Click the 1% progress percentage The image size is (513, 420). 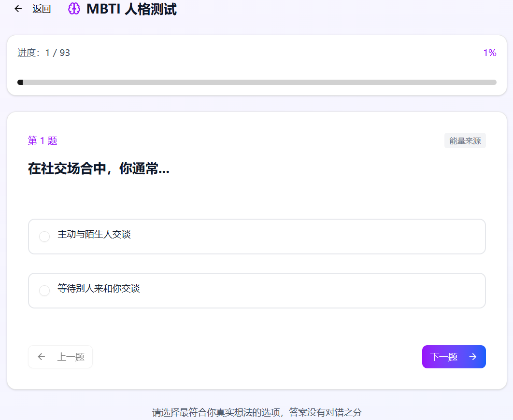click(490, 53)
